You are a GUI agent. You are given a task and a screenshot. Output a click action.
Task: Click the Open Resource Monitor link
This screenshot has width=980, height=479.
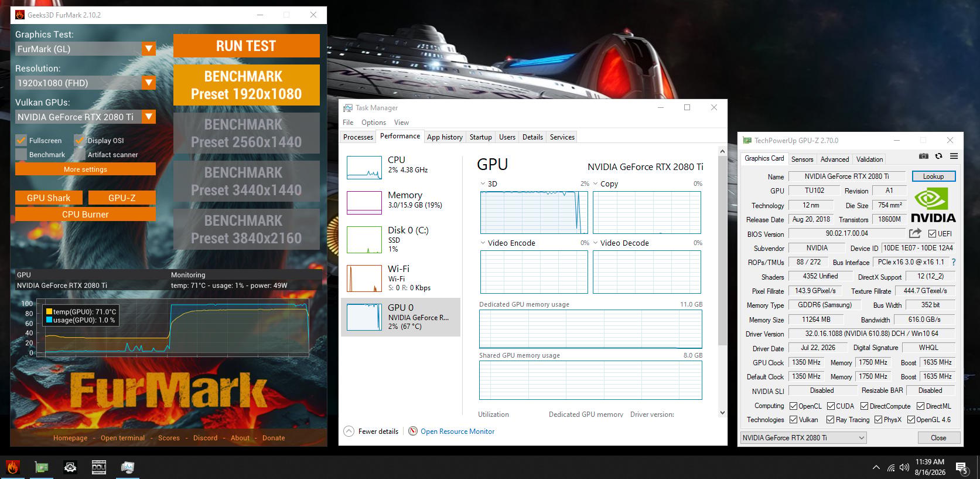pos(457,431)
